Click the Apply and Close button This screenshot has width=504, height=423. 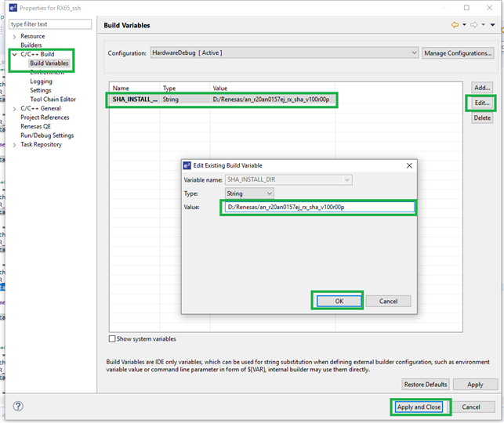[419, 407]
